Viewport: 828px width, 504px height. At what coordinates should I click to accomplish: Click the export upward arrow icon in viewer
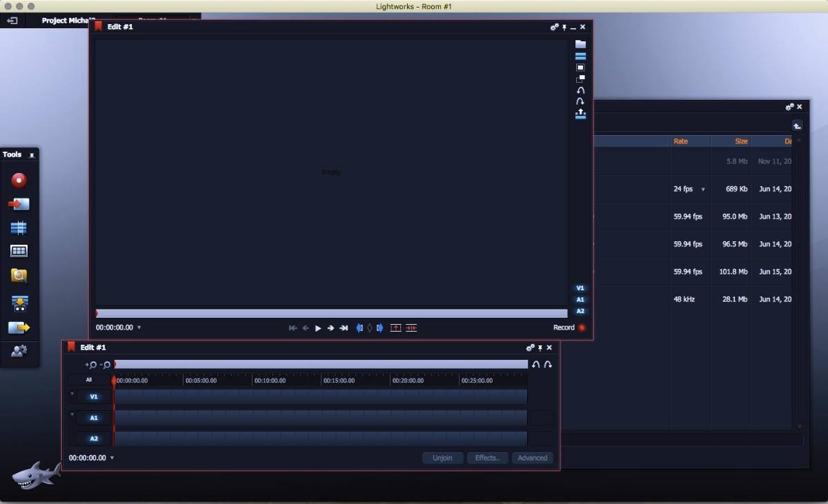pyautogui.click(x=580, y=114)
